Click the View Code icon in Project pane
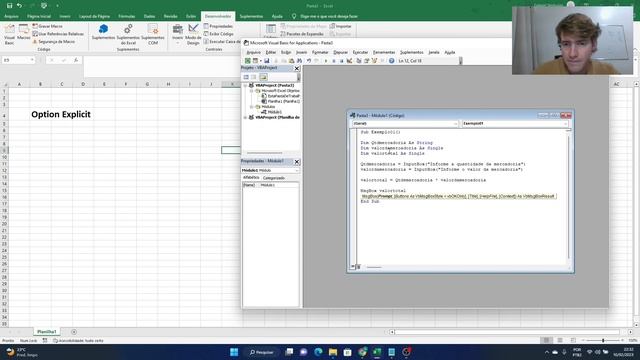 246,77
